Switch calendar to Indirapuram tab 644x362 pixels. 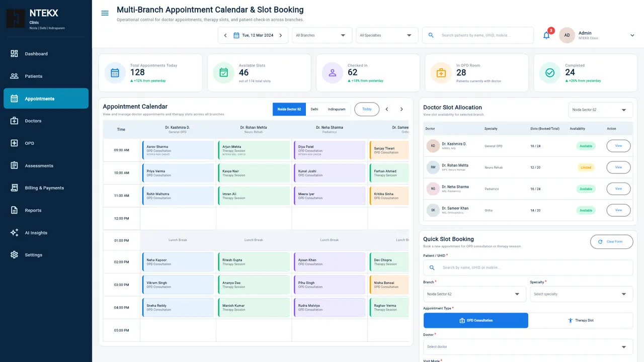(337, 109)
